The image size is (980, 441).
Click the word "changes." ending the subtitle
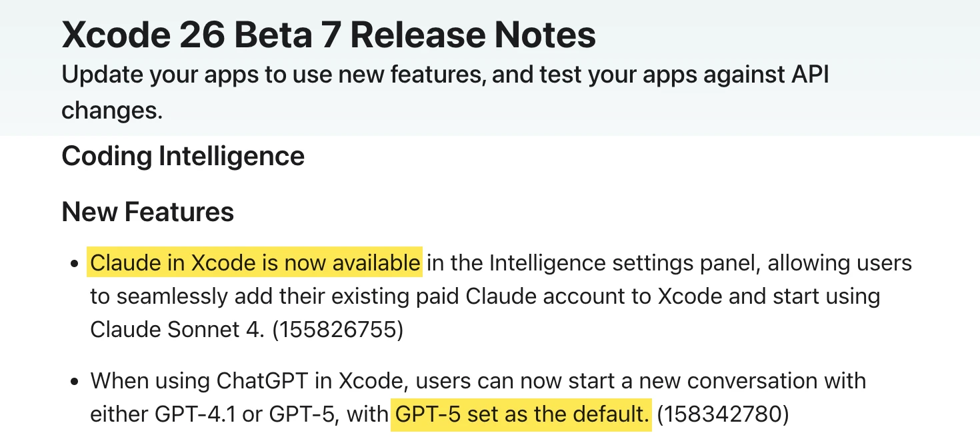112,110
